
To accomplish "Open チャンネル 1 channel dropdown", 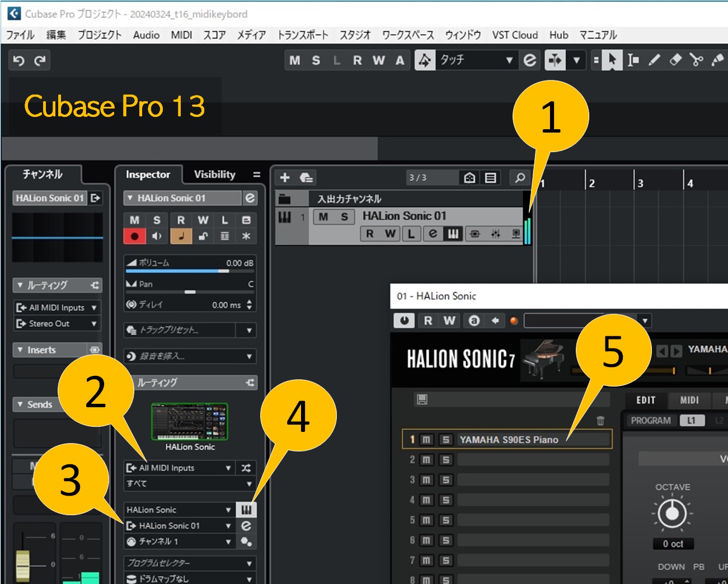I will tap(179, 541).
